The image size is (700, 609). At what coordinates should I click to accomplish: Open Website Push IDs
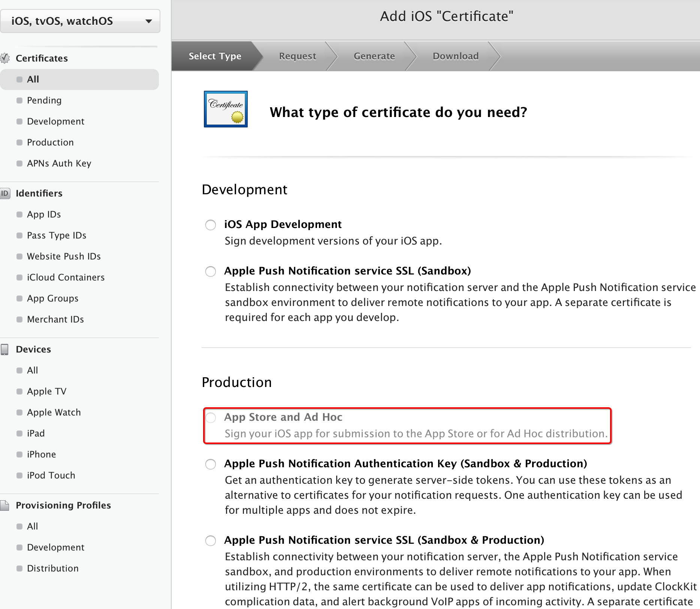click(x=64, y=256)
